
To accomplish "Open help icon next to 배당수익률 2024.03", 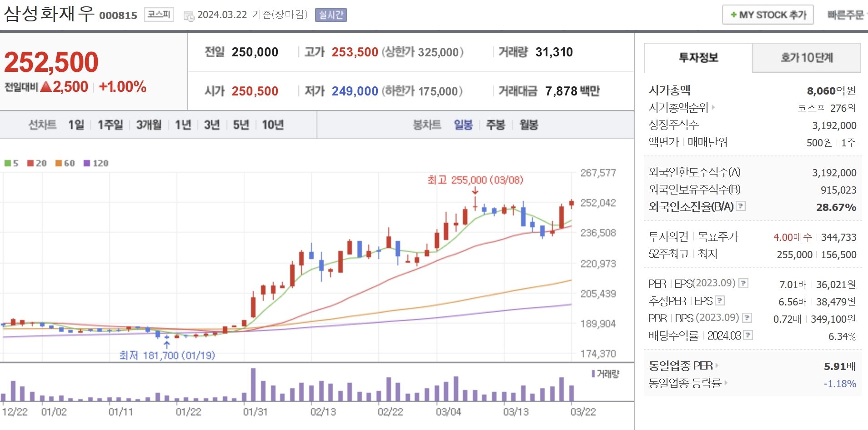I will tap(748, 335).
